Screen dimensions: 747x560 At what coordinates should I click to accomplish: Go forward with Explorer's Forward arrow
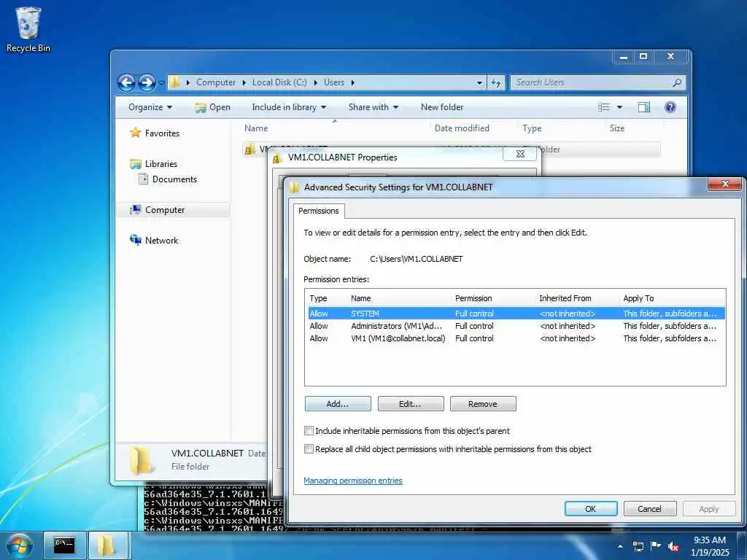pos(147,83)
